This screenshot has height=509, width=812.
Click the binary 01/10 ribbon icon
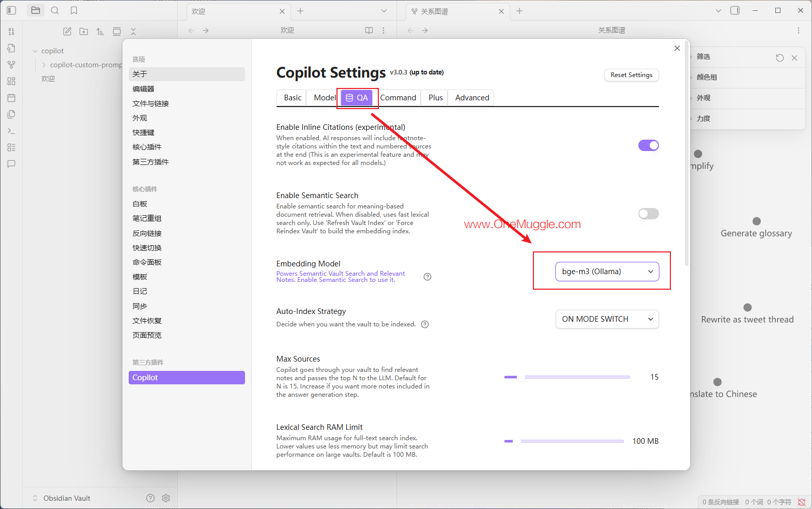(11, 32)
